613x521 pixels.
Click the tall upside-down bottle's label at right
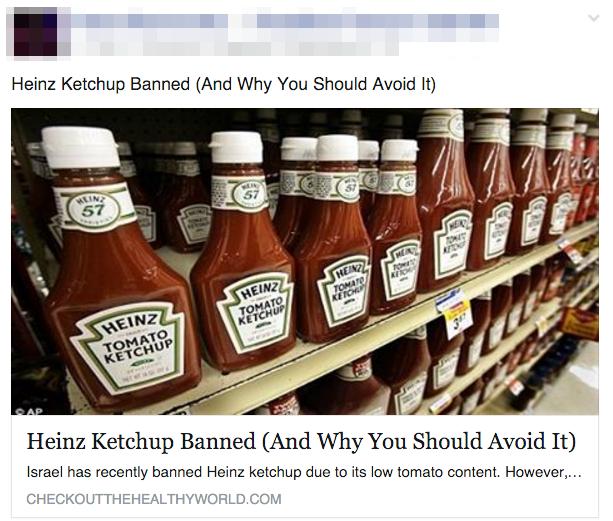point(453,244)
